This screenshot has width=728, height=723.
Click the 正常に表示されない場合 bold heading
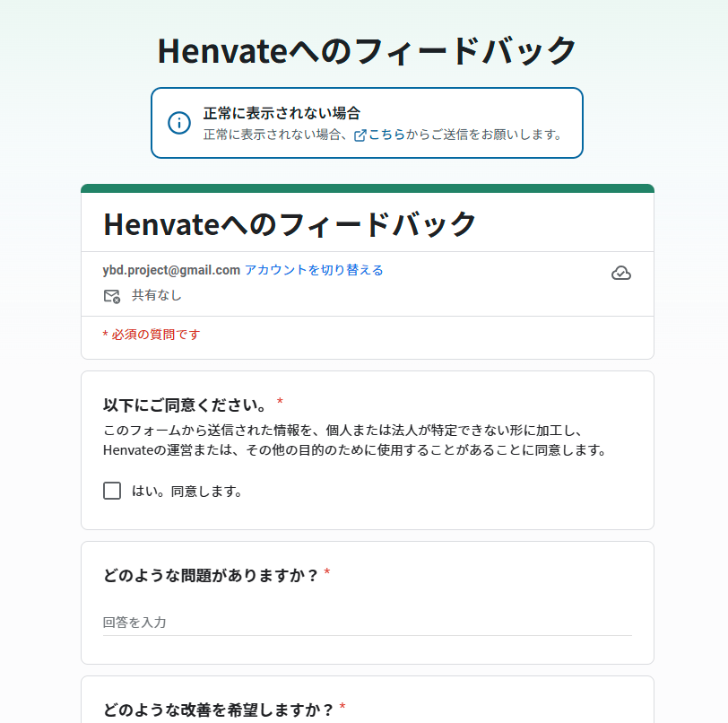click(282, 113)
